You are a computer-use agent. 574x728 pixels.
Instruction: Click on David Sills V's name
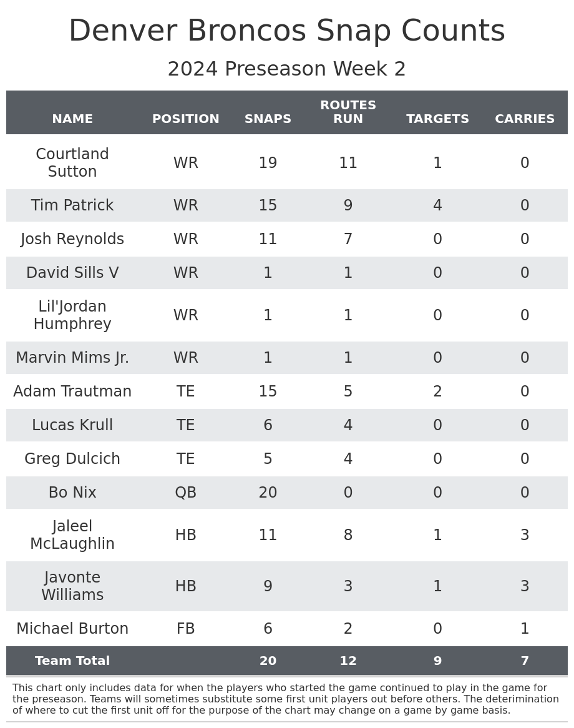pyautogui.click(x=72, y=273)
